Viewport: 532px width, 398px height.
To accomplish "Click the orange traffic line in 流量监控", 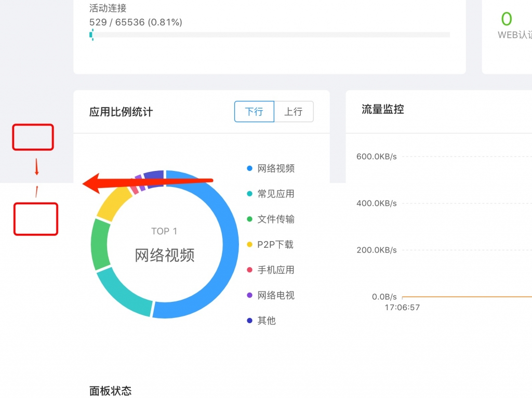I will click(468, 297).
